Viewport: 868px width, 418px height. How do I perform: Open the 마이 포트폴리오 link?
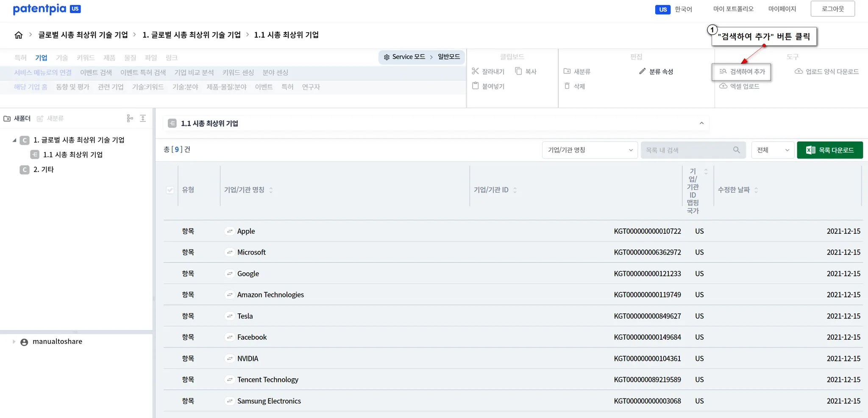pos(733,9)
